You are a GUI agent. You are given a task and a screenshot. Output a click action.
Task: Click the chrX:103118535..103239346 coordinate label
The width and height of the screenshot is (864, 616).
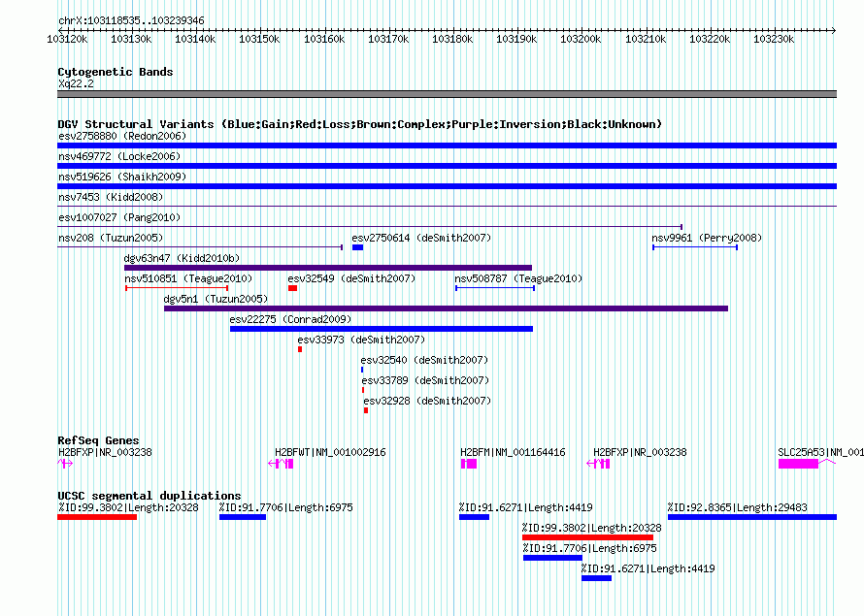pyautogui.click(x=131, y=21)
